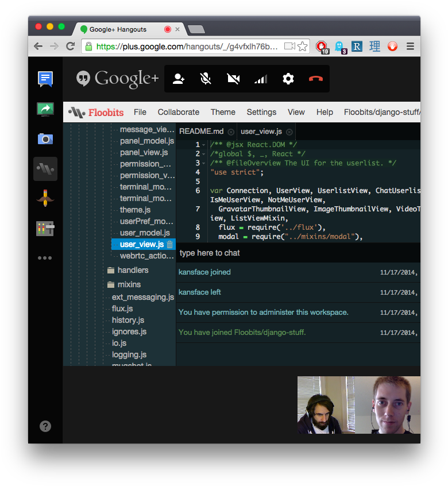The image size is (448, 486).
Task: Open the Chrome hamburger menu
Action: click(410, 47)
